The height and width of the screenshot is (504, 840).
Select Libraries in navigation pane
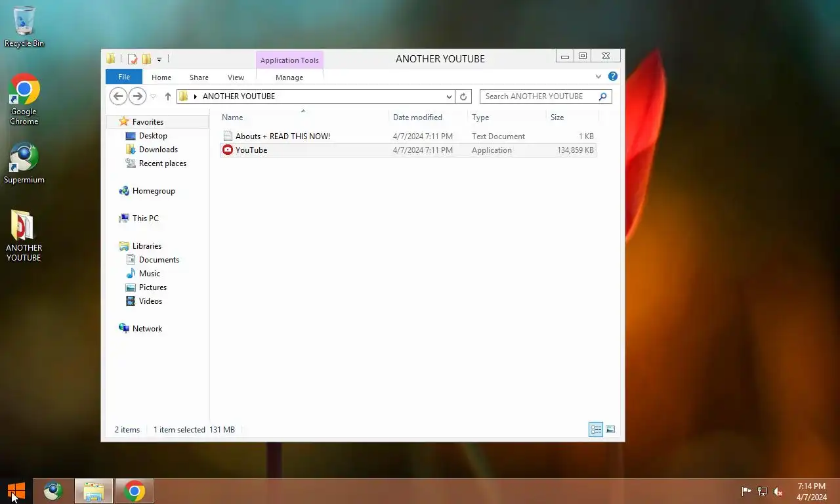pos(146,246)
